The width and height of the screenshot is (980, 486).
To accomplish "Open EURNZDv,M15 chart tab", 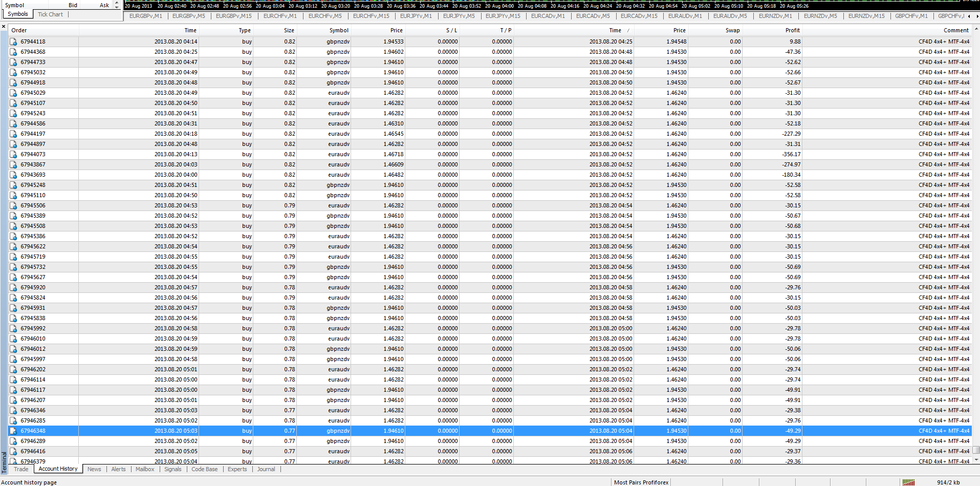I will [866, 16].
